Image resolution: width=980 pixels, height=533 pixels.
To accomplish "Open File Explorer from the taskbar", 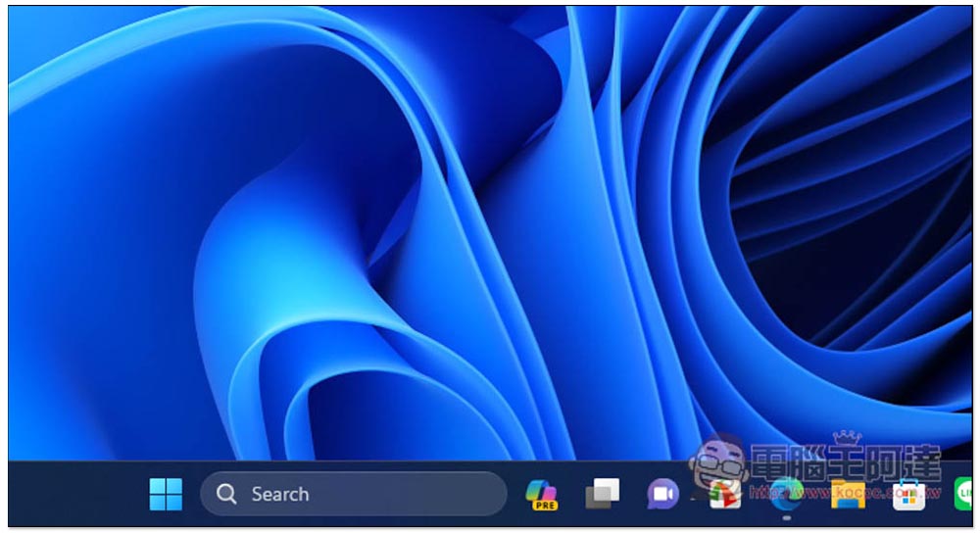I will [848, 494].
